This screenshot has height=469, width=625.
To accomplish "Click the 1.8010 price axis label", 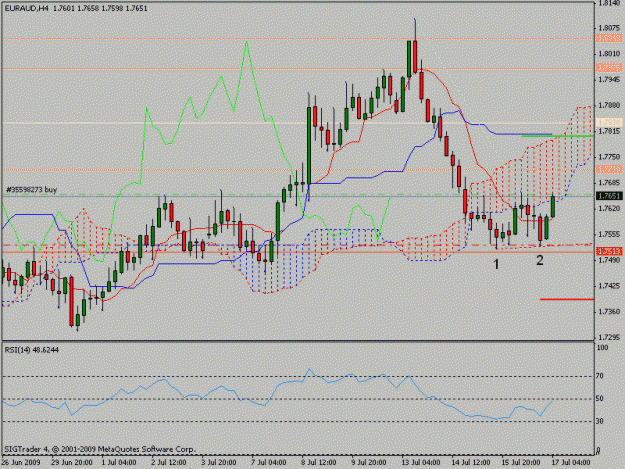I will (609, 54).
